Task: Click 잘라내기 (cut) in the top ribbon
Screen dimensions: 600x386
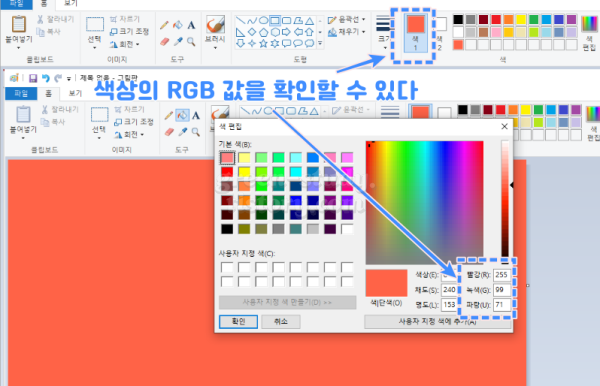Action: tap(55, 19)
